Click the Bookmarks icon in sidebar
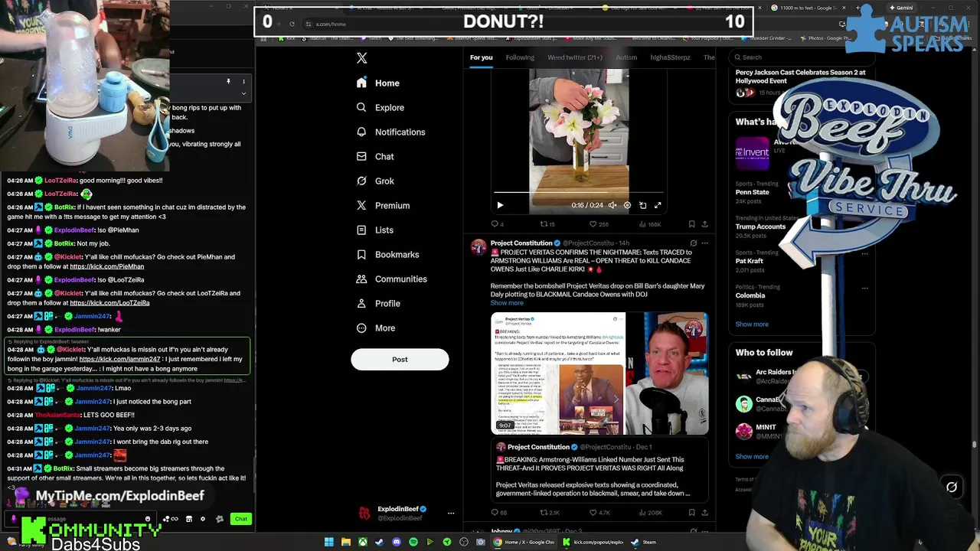The image size is (980, 551). pyautogui.click(x=361, y=254)
